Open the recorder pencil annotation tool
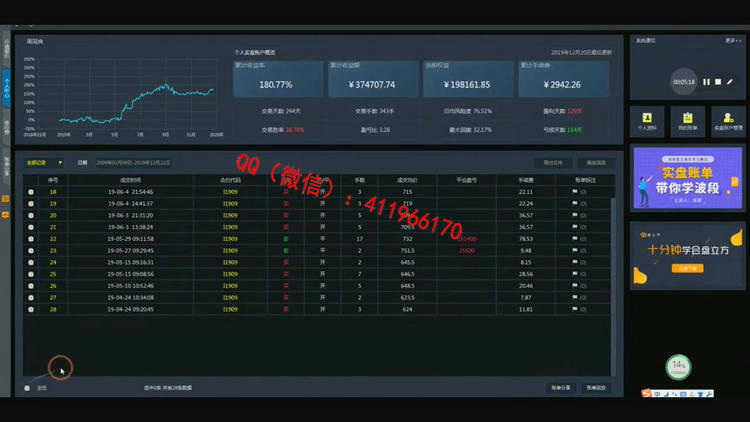Screen dimensions: 750x422 (x=730, y=82)
